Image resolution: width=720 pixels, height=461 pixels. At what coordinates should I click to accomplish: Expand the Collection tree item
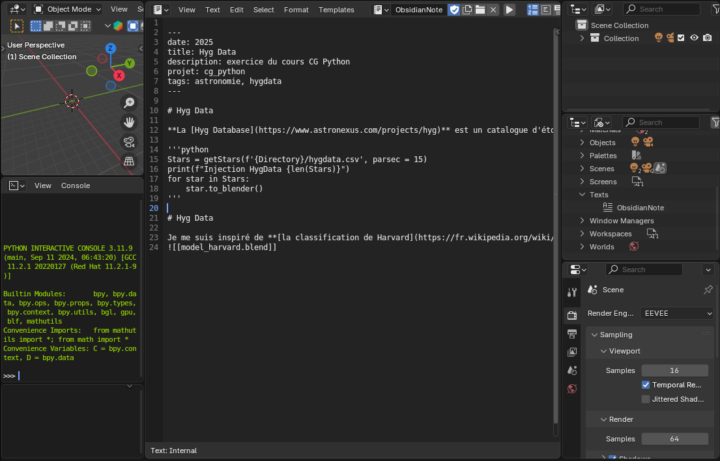[x=582, y=38]
